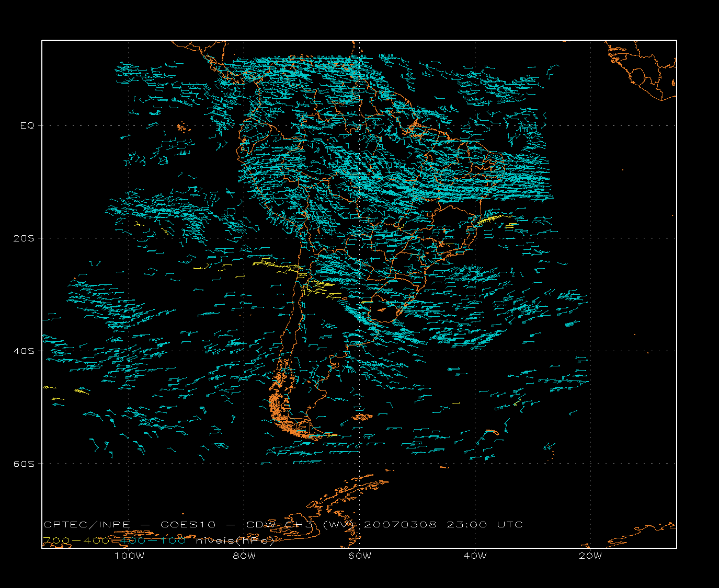Click the 100W longitude label

[x=129, y=556]
